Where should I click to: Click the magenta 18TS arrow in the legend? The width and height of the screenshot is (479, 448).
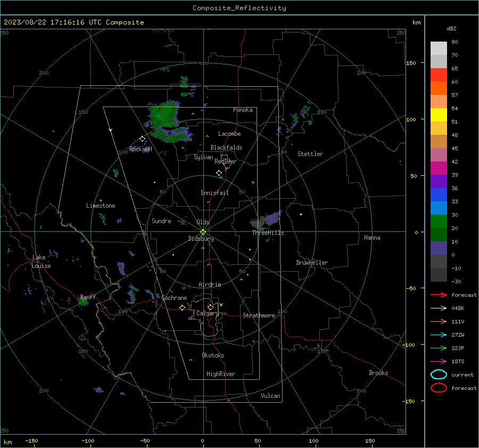point(439,362)
